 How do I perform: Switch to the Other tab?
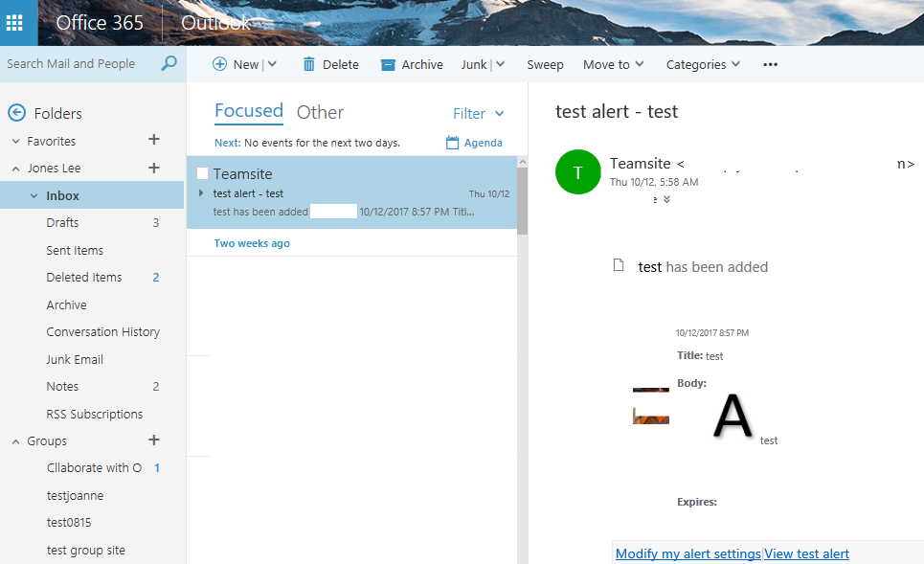(x=320, y=112)
